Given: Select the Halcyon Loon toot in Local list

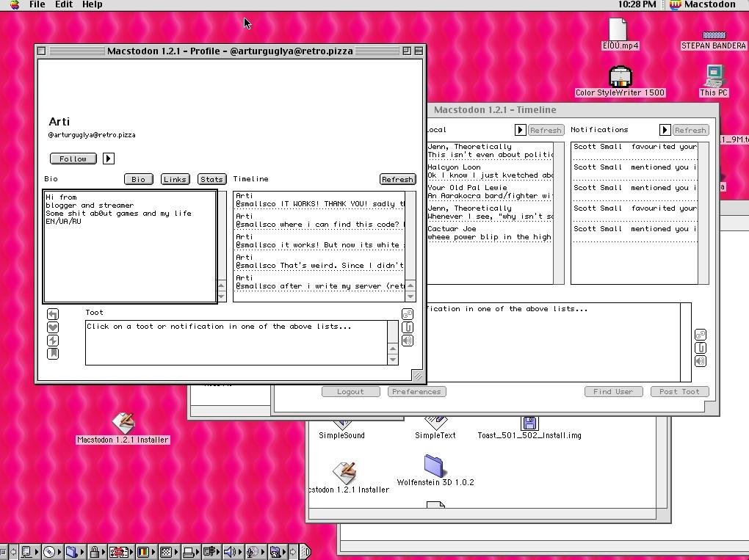Looking at the screenshot, I should 490,171.
